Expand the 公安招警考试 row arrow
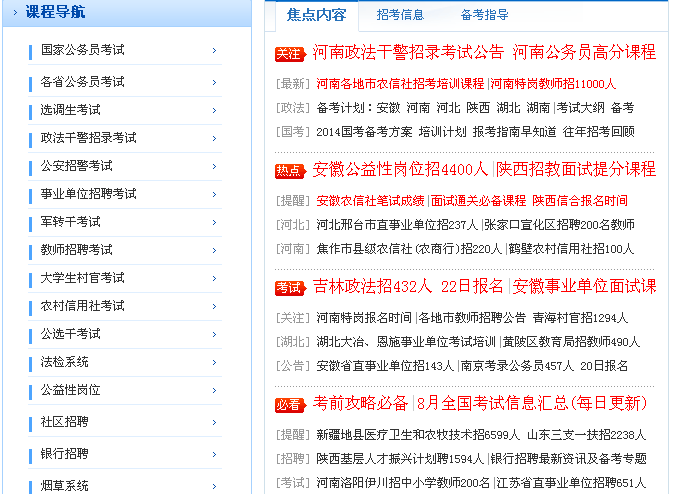This screenshot has height=494, width=673. [x=214, y=167]
